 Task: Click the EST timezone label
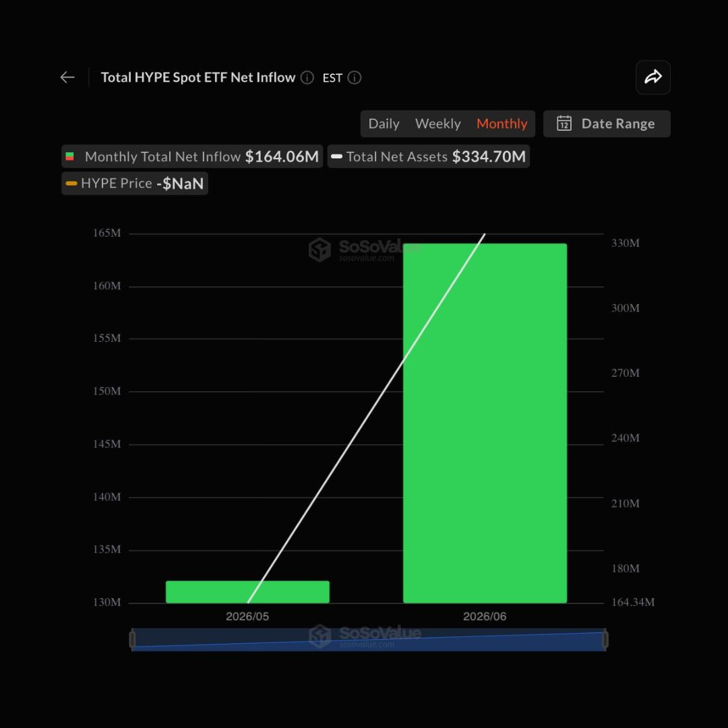332,78
